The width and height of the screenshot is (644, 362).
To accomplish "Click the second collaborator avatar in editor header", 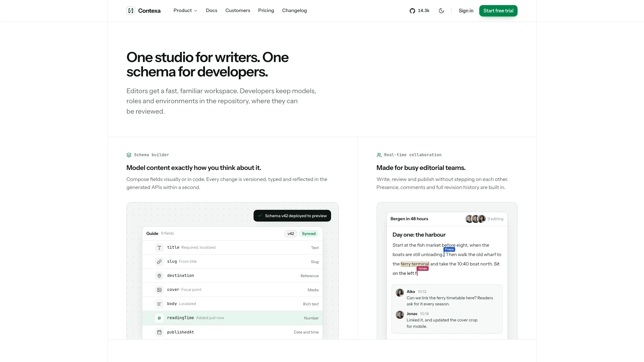I will coord(475,219).
